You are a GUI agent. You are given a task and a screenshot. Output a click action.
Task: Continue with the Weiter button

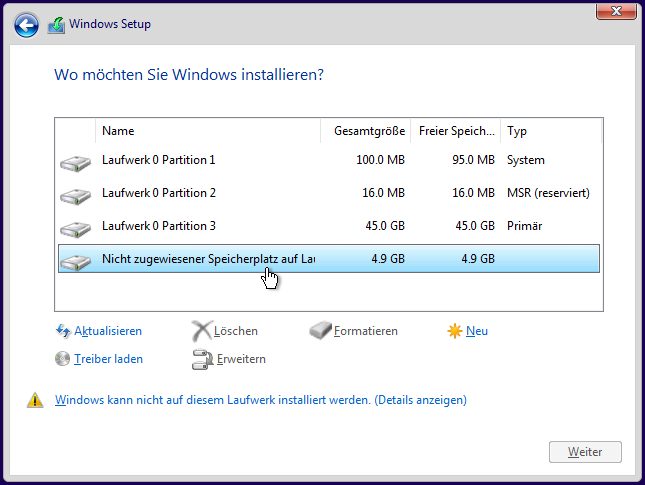coord(585,452)
